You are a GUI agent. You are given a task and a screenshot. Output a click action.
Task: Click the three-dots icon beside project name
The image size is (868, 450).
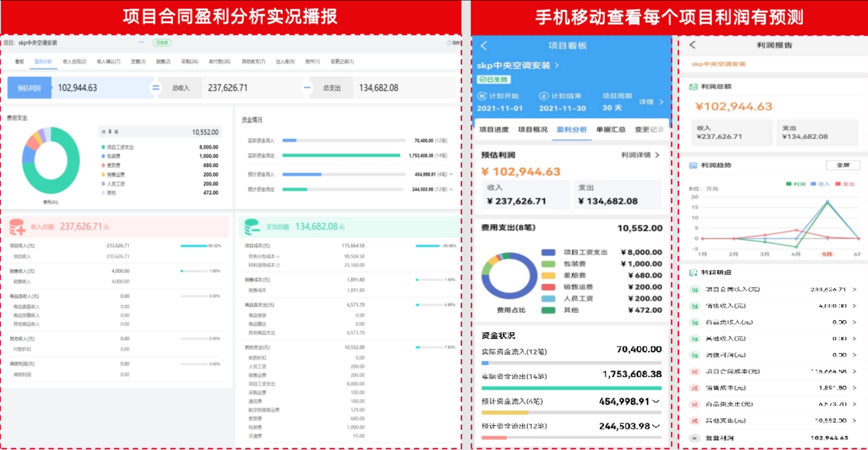pyautogui.click(x=141, y=42)
